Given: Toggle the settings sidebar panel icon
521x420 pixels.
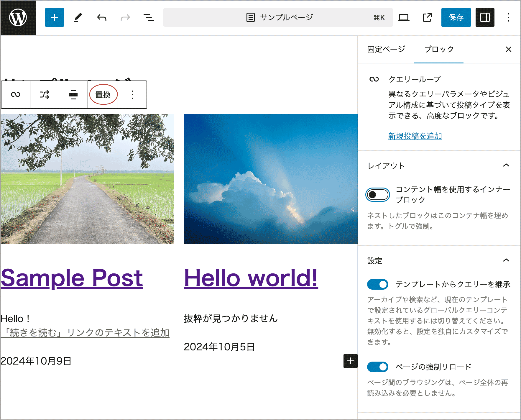Looking at the screenshot, I should click(485, 18).
